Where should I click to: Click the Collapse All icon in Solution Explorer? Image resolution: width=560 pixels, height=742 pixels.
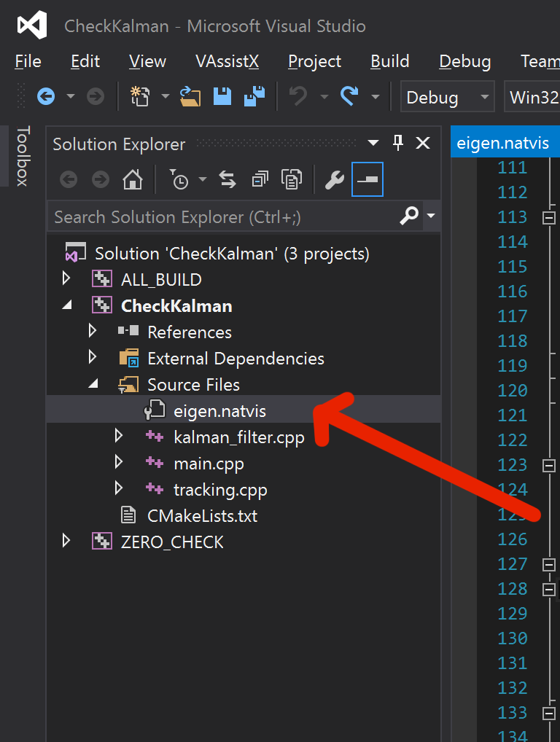click(x=260, y=180)
